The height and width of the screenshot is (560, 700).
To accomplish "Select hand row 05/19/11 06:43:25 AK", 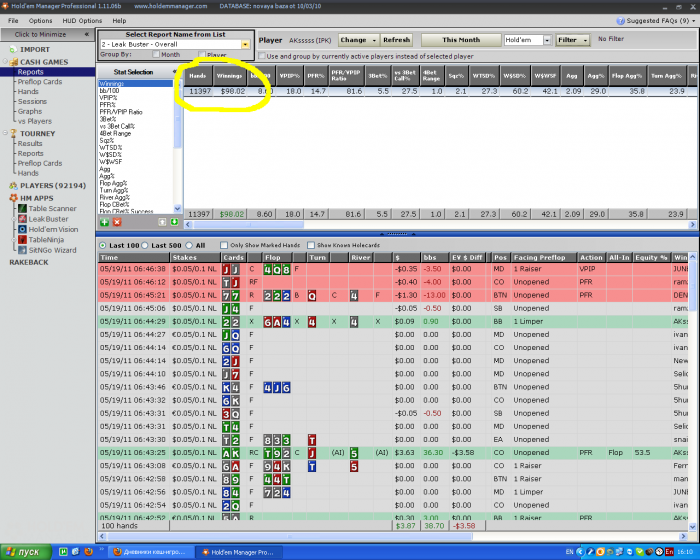I will [393, 452].
